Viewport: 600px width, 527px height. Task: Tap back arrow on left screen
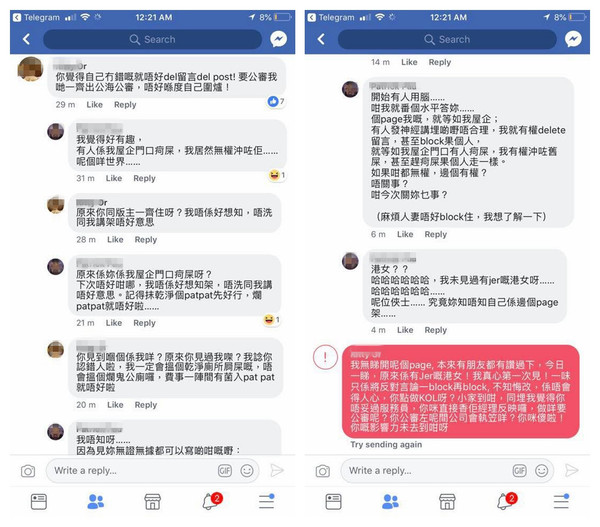click(x=26, y=39)
